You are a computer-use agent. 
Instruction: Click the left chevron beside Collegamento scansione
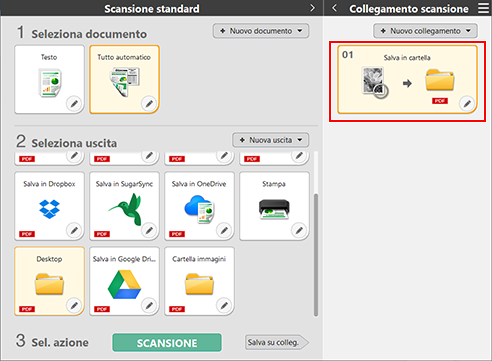coord(335,8)
